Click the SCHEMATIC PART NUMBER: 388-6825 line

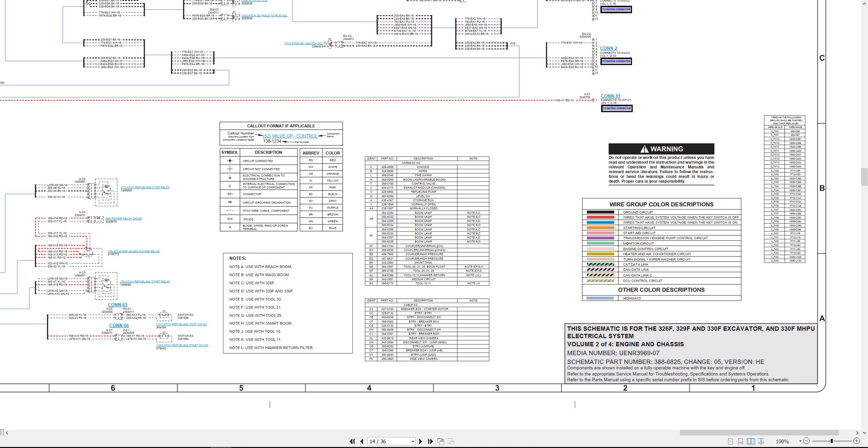pyautogui.click(x=666, y=362)
